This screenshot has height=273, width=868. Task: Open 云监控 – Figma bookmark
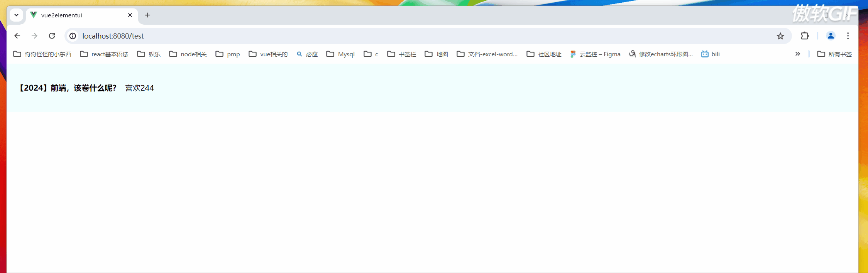click(x=595, y=54)
